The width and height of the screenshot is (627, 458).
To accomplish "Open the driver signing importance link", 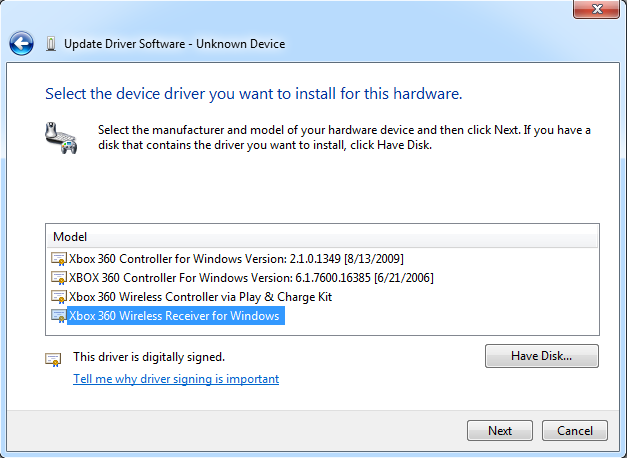I will 176,379.
